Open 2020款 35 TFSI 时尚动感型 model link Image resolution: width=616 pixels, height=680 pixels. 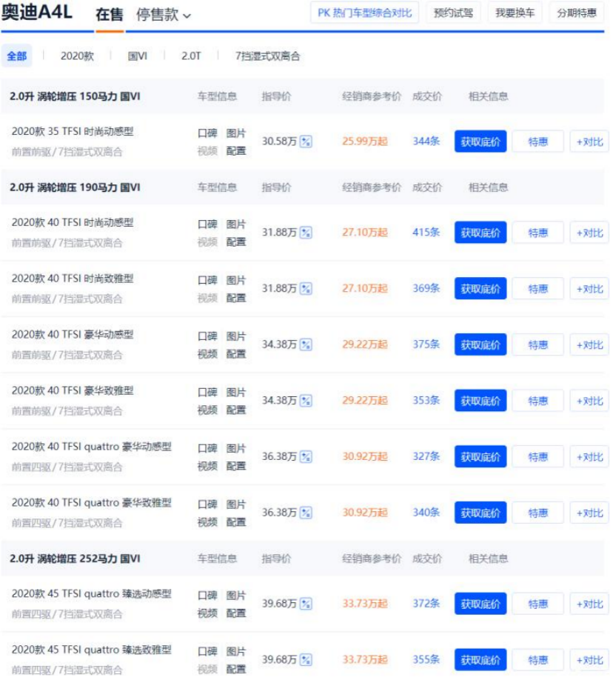click(73, 133)
